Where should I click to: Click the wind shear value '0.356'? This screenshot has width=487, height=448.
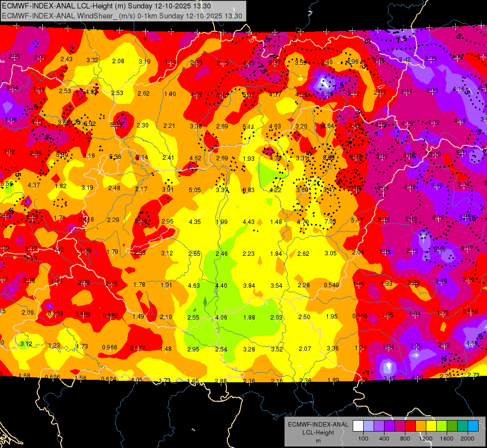coord(360,316)
